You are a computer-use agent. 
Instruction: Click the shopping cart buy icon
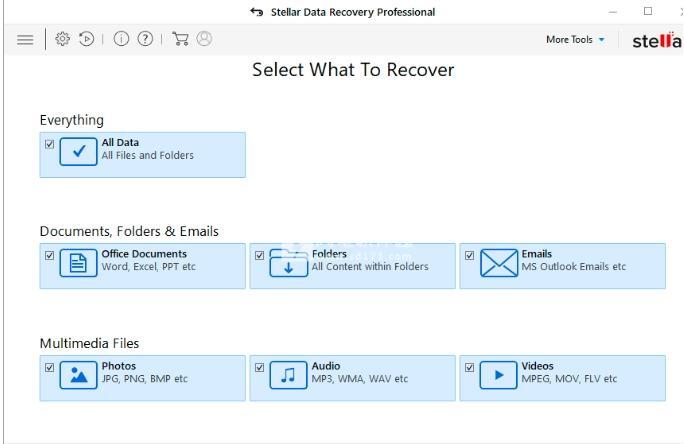coord(180,39)
